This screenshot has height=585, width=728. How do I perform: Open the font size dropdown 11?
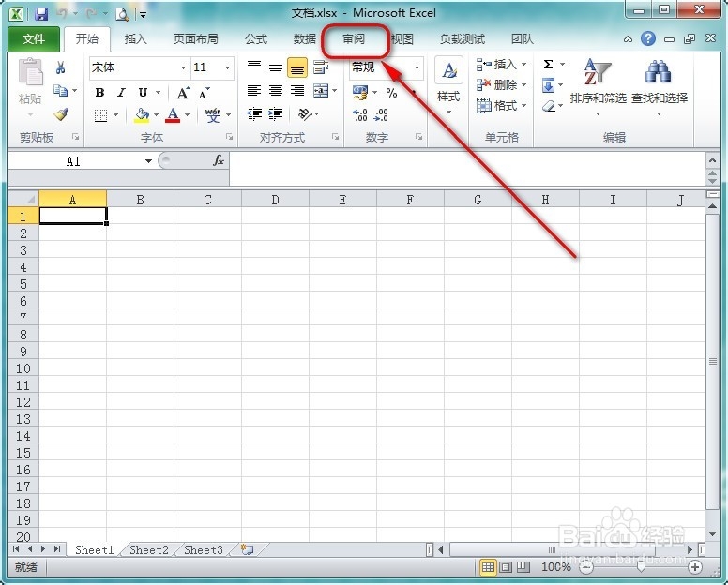click(x=227, y=67)
